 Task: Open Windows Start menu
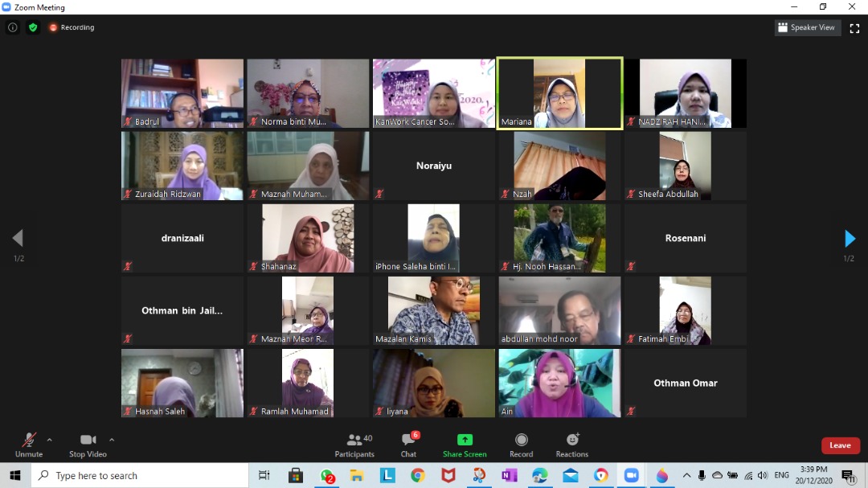(x=15, y=475)
